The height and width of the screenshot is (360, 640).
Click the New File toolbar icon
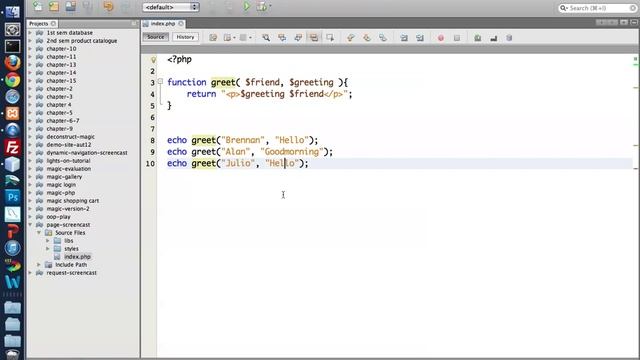pyautogui.click(x=38, y=6)
